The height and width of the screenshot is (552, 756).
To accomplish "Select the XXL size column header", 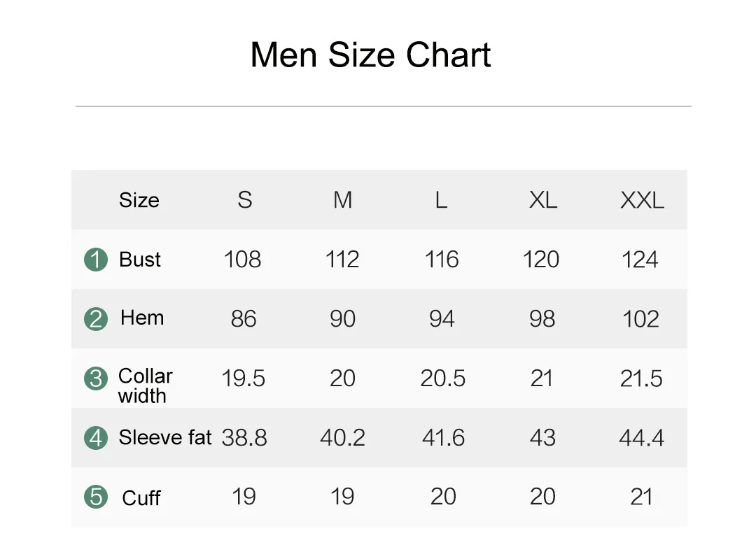I will [x=641, y=200].
